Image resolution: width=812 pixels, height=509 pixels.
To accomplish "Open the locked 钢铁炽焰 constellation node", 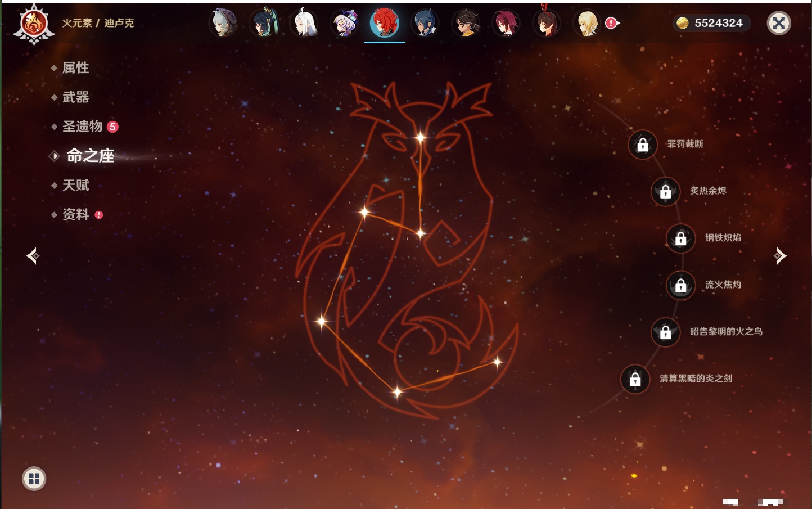I will 680,238.
